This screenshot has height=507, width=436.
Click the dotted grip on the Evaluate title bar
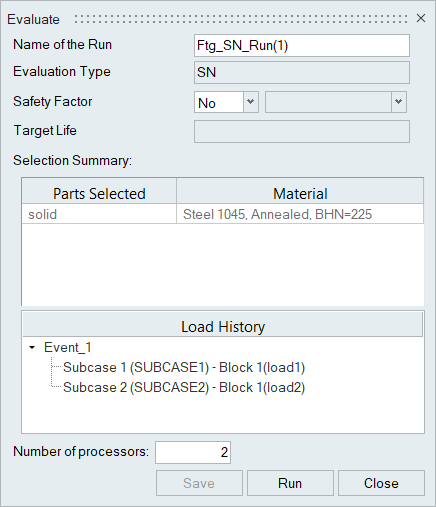coord(241,19)
